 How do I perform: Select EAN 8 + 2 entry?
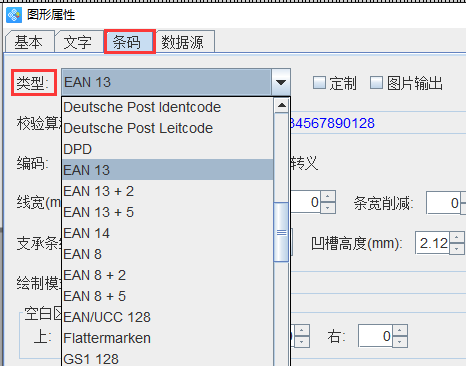(x=168, y=275)
